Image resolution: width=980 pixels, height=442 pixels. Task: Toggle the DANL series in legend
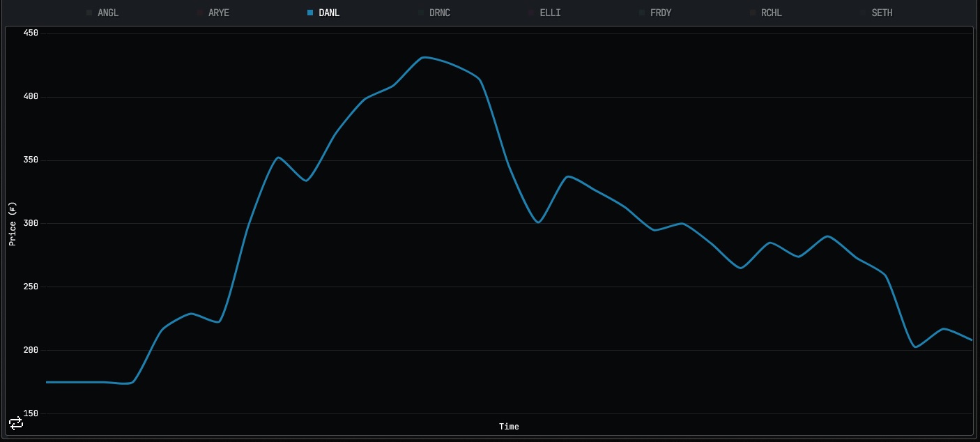pyautogui.click(x=323, y=13)
